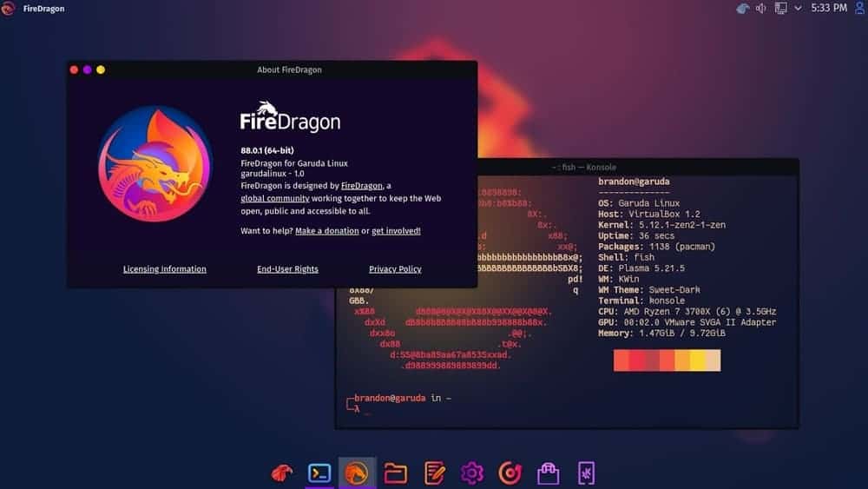Open the Privacy Policy link
Screen dimensions: 868x489
click(x=395, y=269)
